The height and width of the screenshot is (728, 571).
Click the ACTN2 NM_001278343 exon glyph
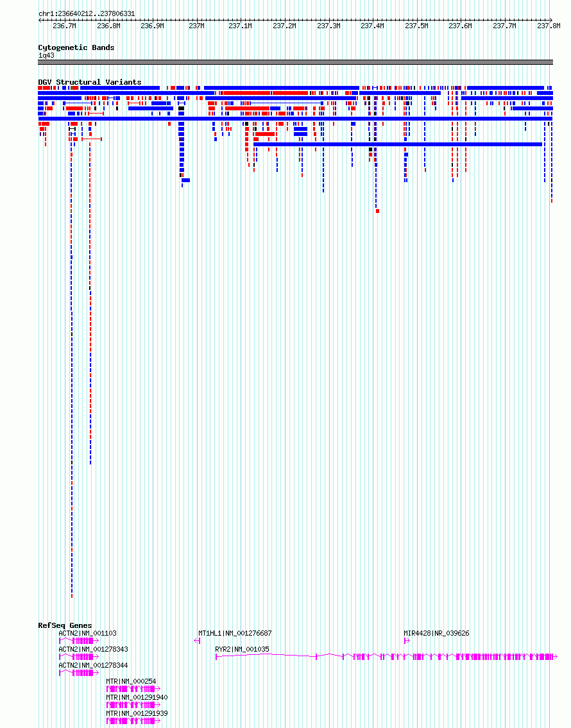coord(79,657)
